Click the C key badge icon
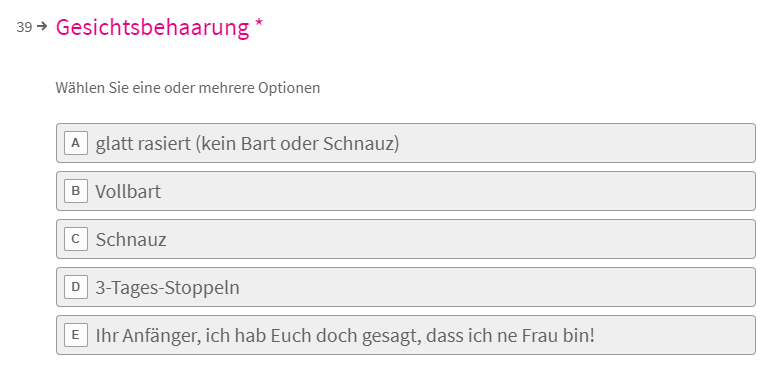 [76, 239]
